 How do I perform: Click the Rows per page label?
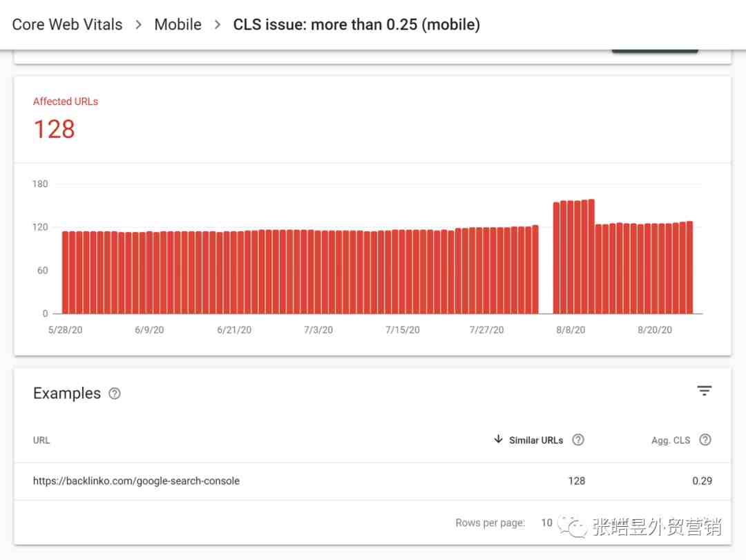pos(490,523)
